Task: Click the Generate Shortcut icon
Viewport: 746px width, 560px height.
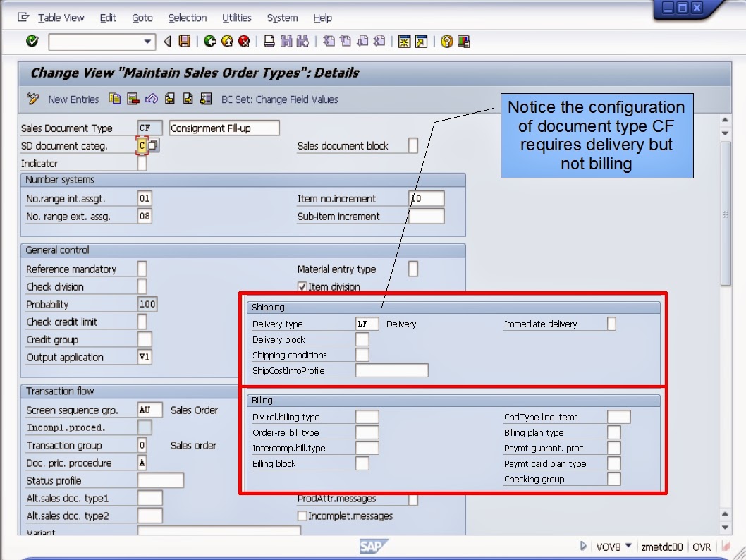Action: pyautogui.click(x=421, y=42)
